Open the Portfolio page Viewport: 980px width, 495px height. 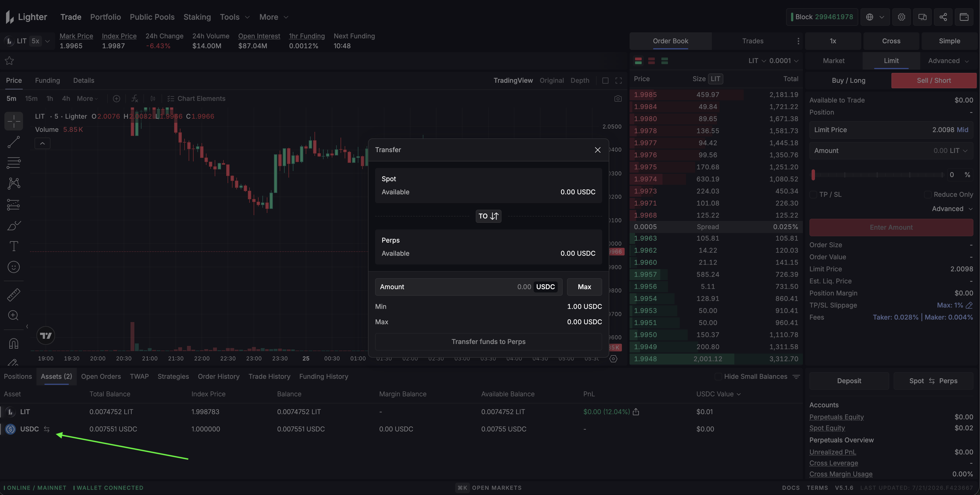click(105, 17)
